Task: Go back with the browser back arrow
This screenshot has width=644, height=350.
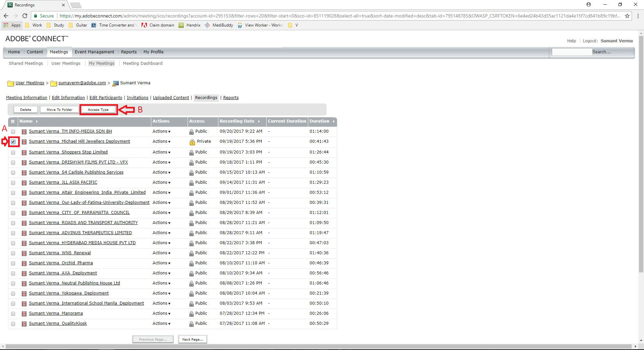Action: pyautogui.click(x=6, y=16)
